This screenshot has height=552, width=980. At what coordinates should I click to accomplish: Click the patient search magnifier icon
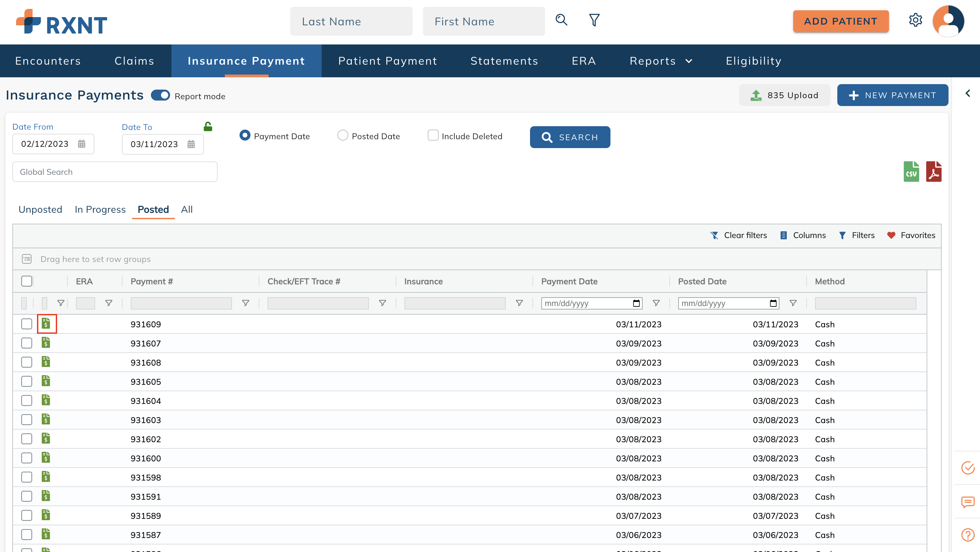coord(561,20)
